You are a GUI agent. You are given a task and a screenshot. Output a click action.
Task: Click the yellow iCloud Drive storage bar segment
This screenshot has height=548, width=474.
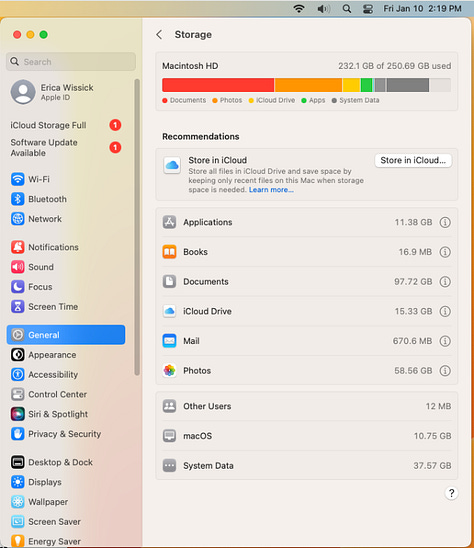coord(351,85)
